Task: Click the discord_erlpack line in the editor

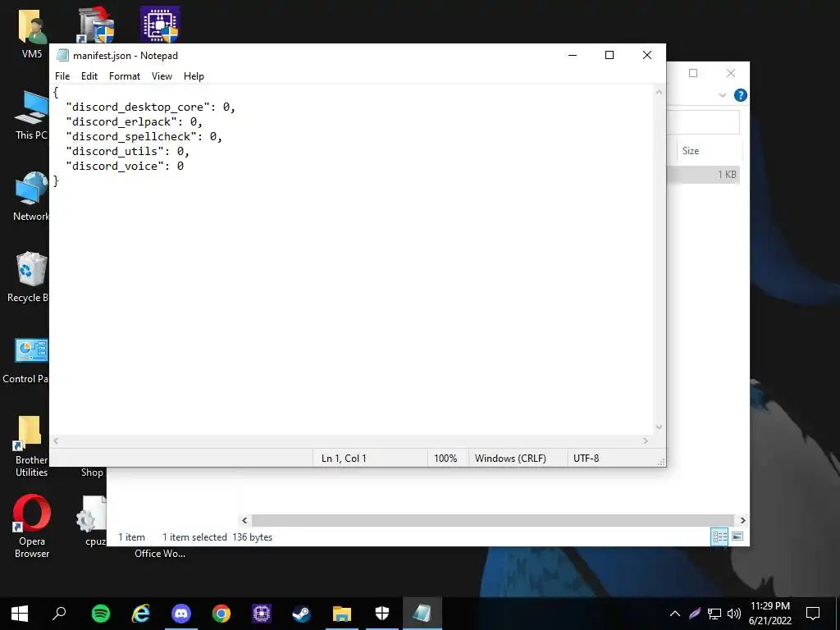Action: [134, 121]
